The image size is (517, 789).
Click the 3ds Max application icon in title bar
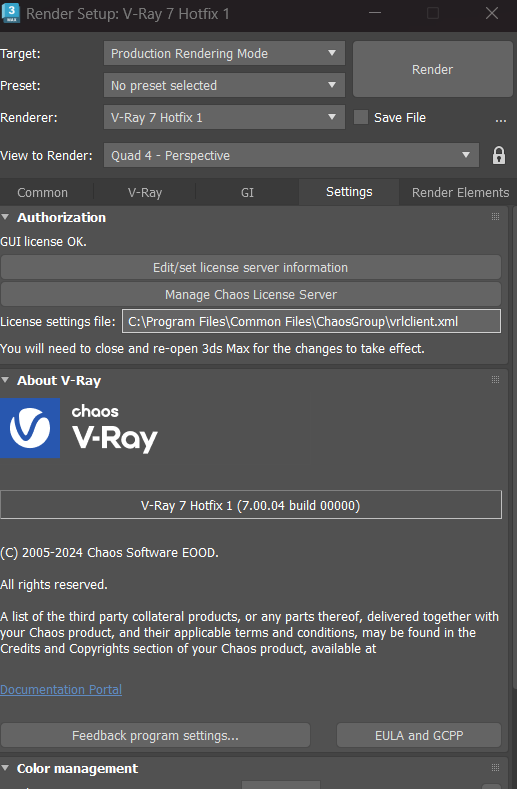pyautogui.click(x=11, y=13)
